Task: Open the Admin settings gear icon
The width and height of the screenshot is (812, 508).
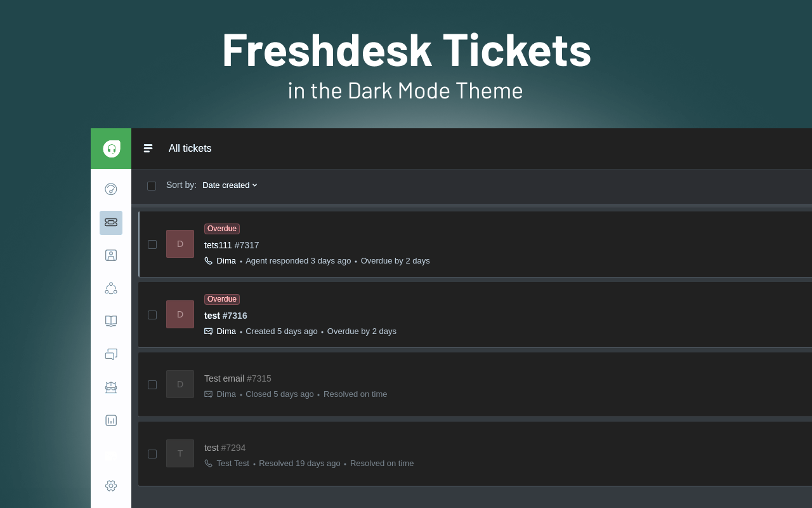Action: tap(111, 485)
